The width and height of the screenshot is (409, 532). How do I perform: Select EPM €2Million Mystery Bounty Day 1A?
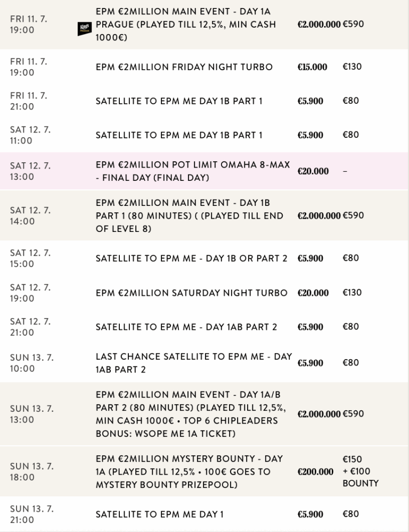pyautogui.click(x=189, y=471)
